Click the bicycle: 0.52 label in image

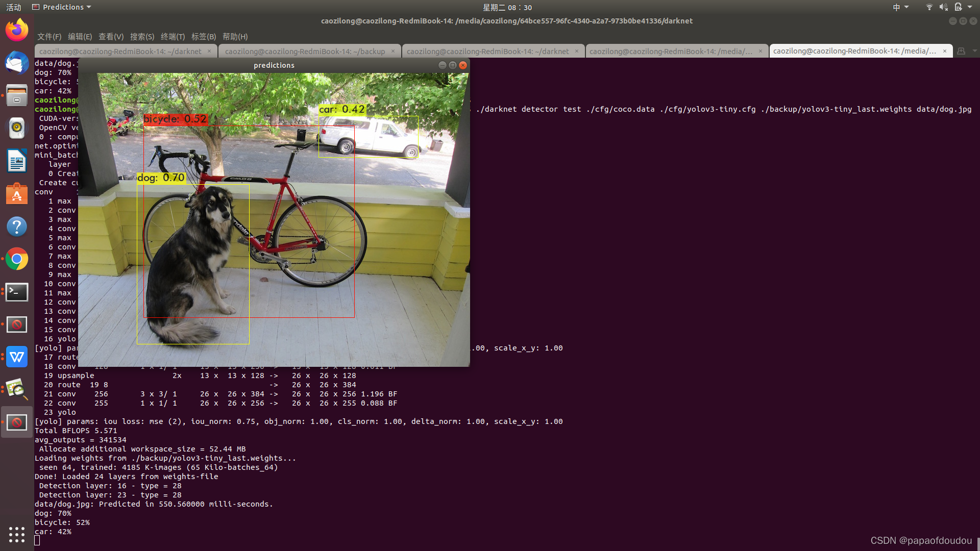point(175,119)
